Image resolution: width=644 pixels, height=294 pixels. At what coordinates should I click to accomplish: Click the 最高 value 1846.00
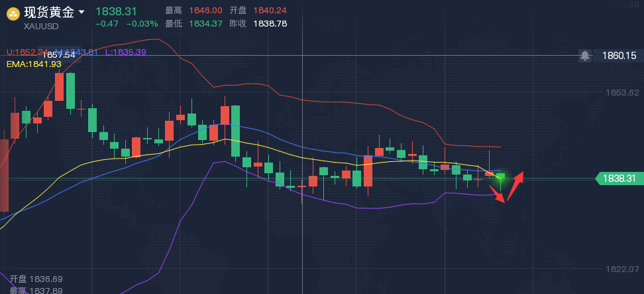(206, 11)
